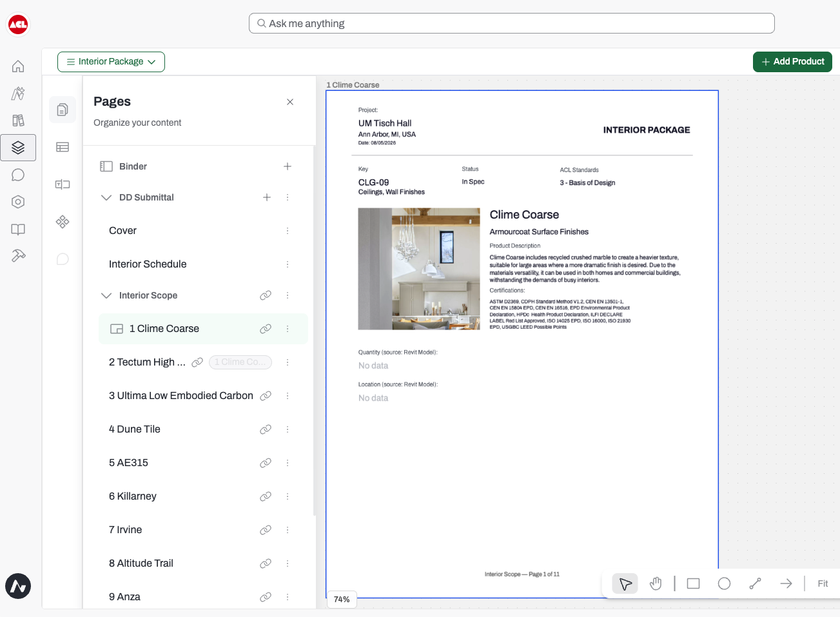The height and width of the screenshot is (617, 840).
Task: Open the Home icon in left sidebar
Action: 18,66
